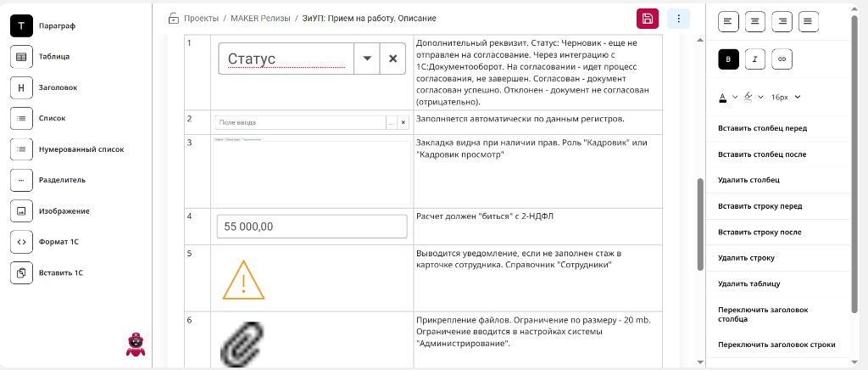The height and width of the screenshot is (370, 868).
Task: Open MAKER Релизы breadcrumb
Action: tap(260, 19)
